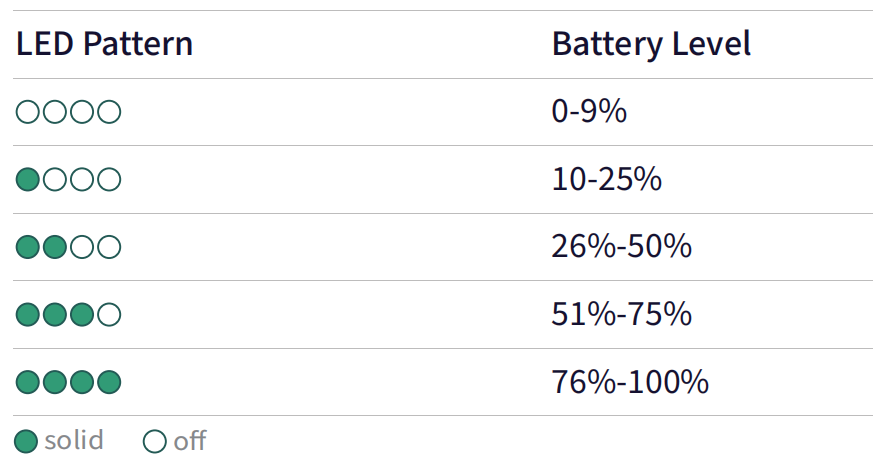Image resolution: width=873 pixels, height=463 pixels.
Task: Click the 26%-50% battery level text
Action: click(622, 247)
